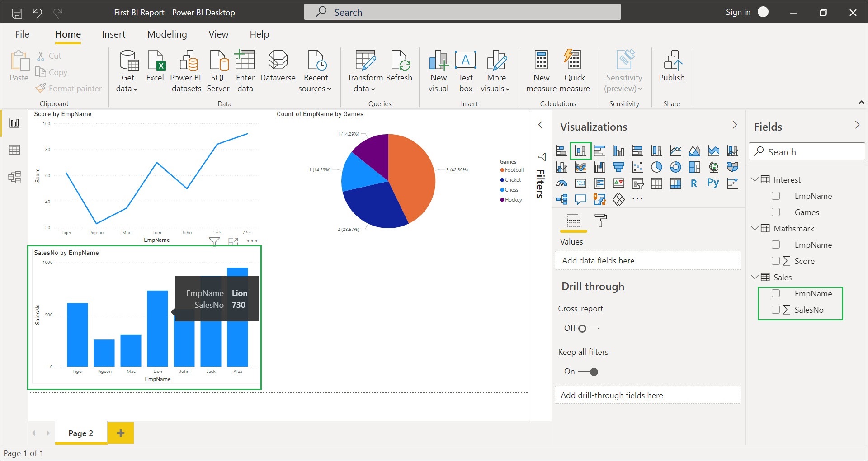Viewport: 868px width, 461px height.
Task: Click the Search box in Fields pane
Action: (x=807, y=152)
